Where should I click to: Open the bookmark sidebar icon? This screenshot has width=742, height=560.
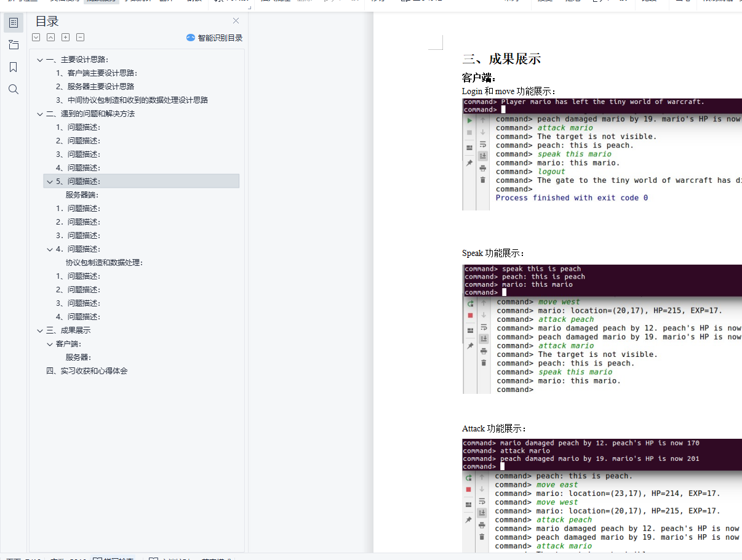coord(14,67)
